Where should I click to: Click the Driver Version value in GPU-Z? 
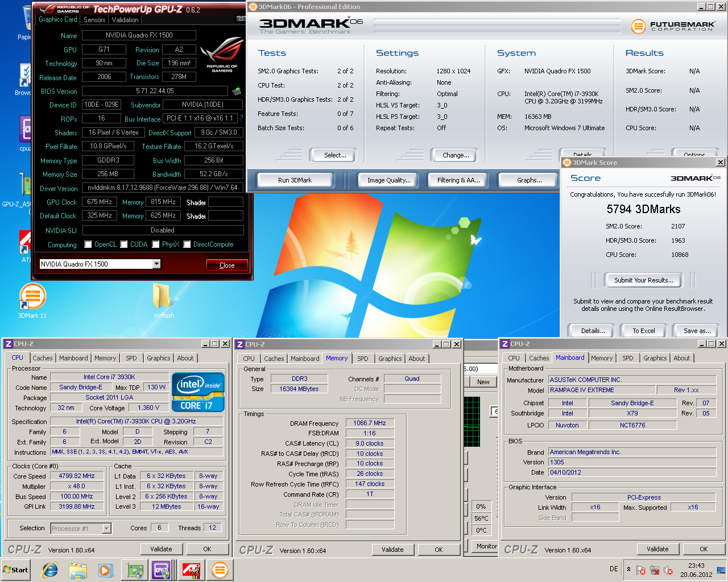[x=163, y=188]
